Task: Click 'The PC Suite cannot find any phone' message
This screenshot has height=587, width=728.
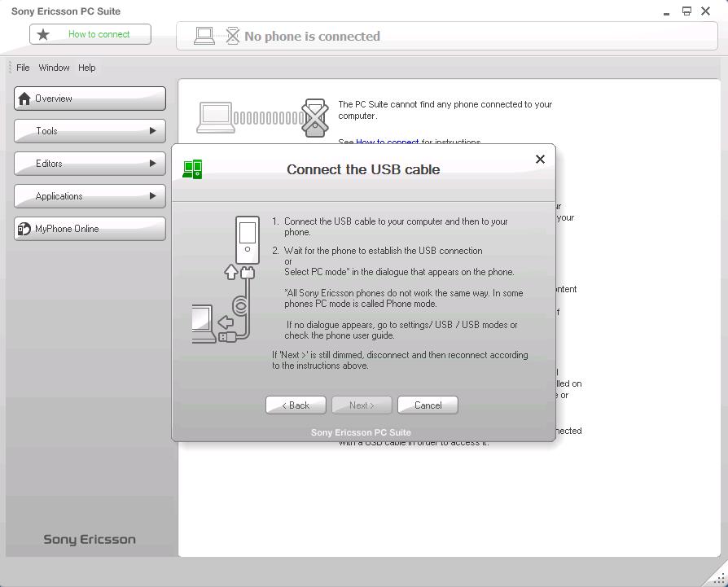Action: [x=445, y=110]
